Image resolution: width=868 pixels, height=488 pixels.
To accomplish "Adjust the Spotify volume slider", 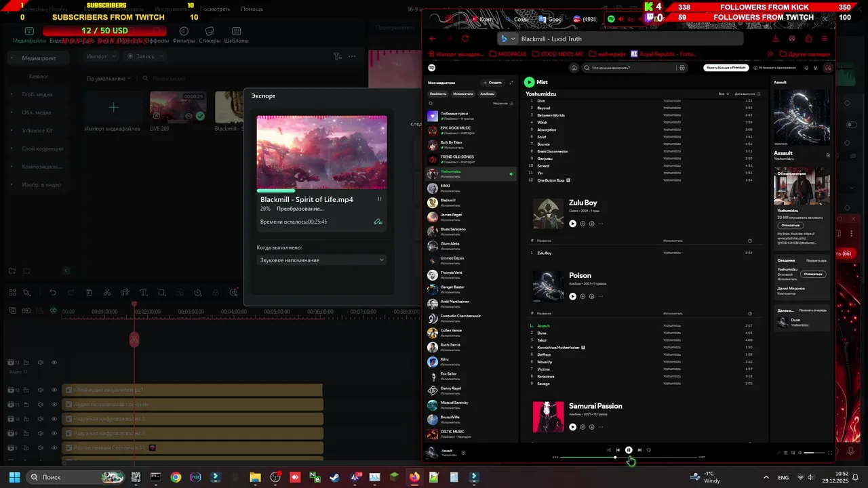I will point(813,453).
